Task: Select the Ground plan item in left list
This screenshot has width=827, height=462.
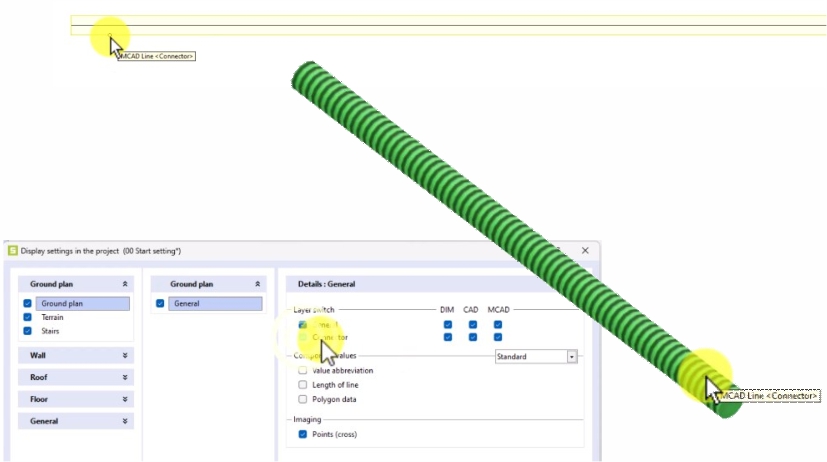Action: [x=82, y=303]
